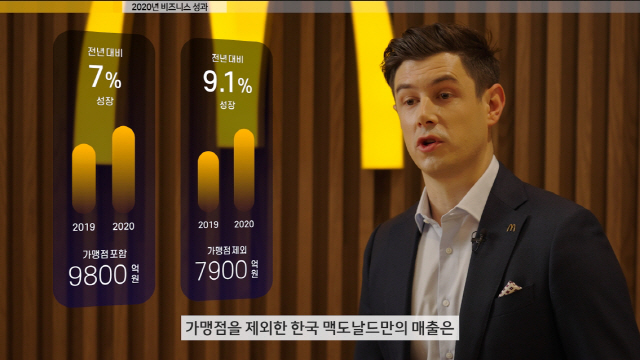Click the '가맹점 포함' label
The width and height of the screenshot is (640, 360).
coord(105,254)
